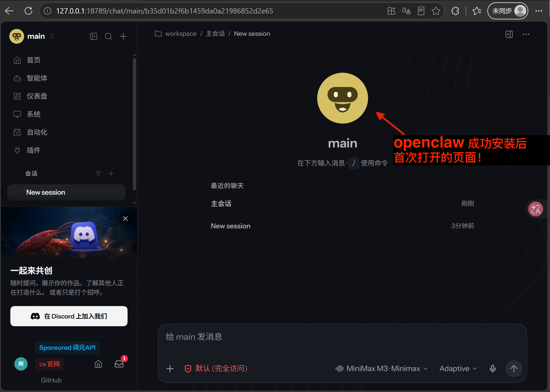Expand the main agent switcher chevron
Image resolution: width=550 pixels, height=392 pixels.
coord(52,36)
